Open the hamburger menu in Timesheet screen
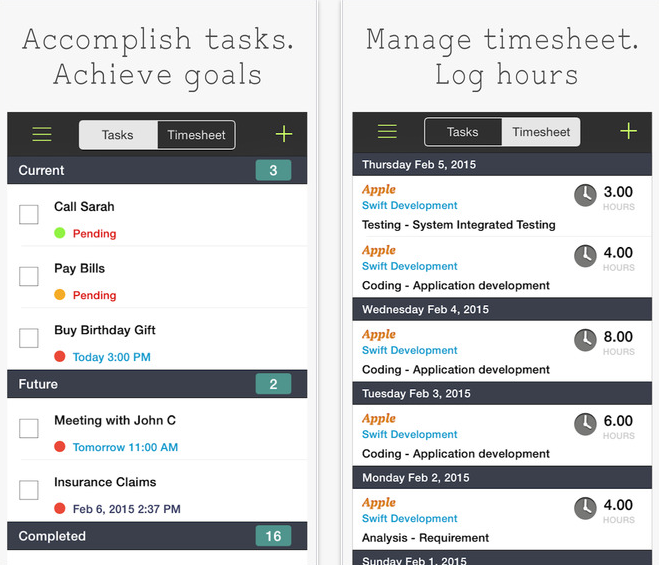 click(387, 132)
